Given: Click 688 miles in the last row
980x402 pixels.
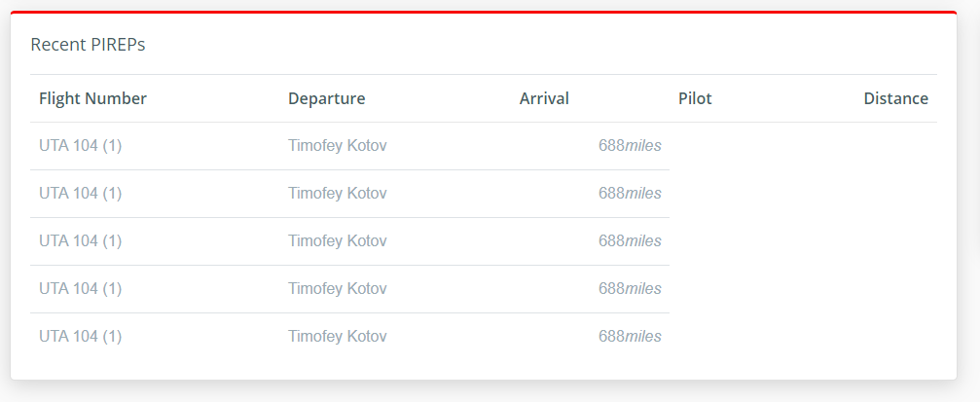Looking at the screenshot, I should point(630,337).
